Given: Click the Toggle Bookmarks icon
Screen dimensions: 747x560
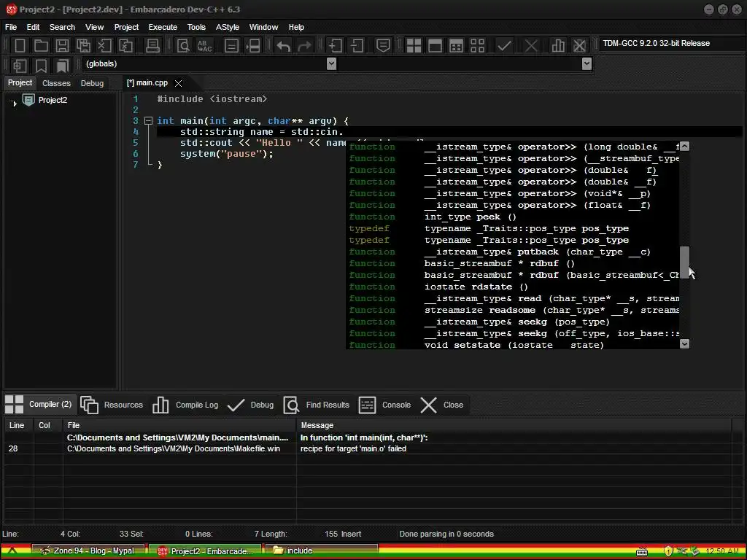Looking at the screenshot, I should pos(41,65).
